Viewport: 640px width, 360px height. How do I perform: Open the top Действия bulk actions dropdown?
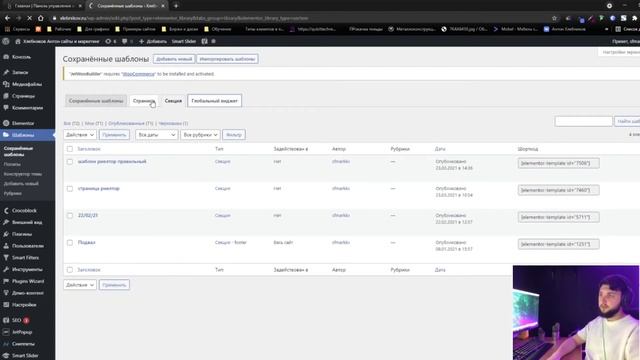80,135
